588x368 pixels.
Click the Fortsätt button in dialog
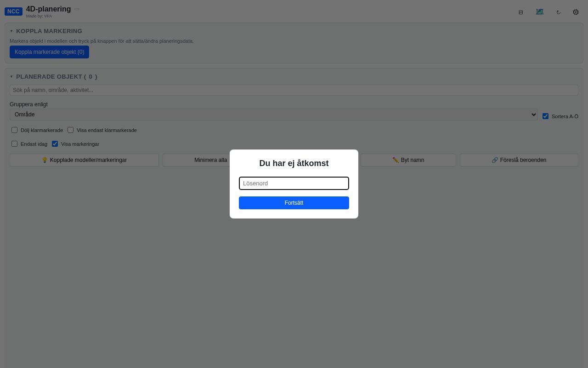click(x=294, y=203)
